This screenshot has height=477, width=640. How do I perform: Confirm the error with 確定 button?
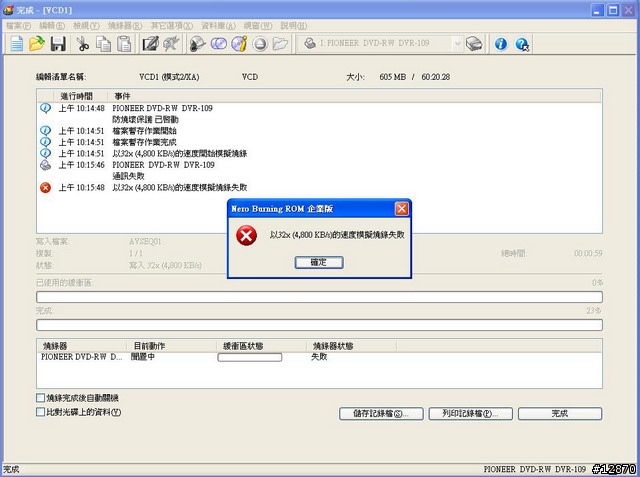pos(319,262)
